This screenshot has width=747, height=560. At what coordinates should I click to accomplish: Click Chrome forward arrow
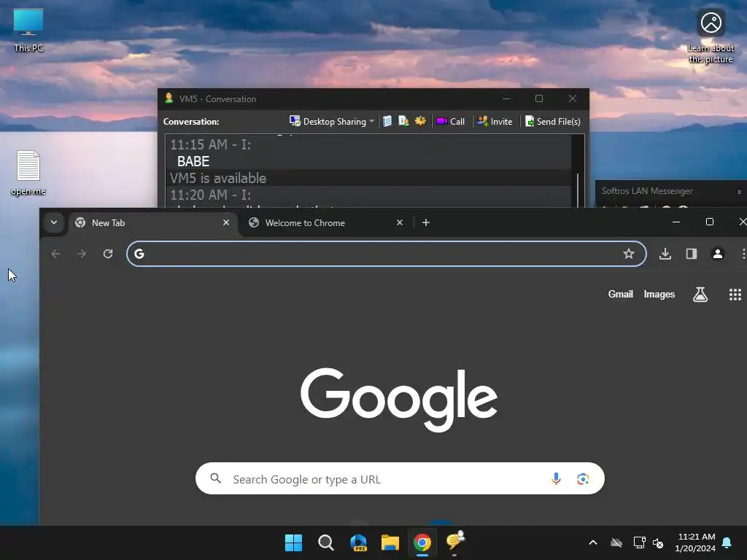click(x=82, y=254)
